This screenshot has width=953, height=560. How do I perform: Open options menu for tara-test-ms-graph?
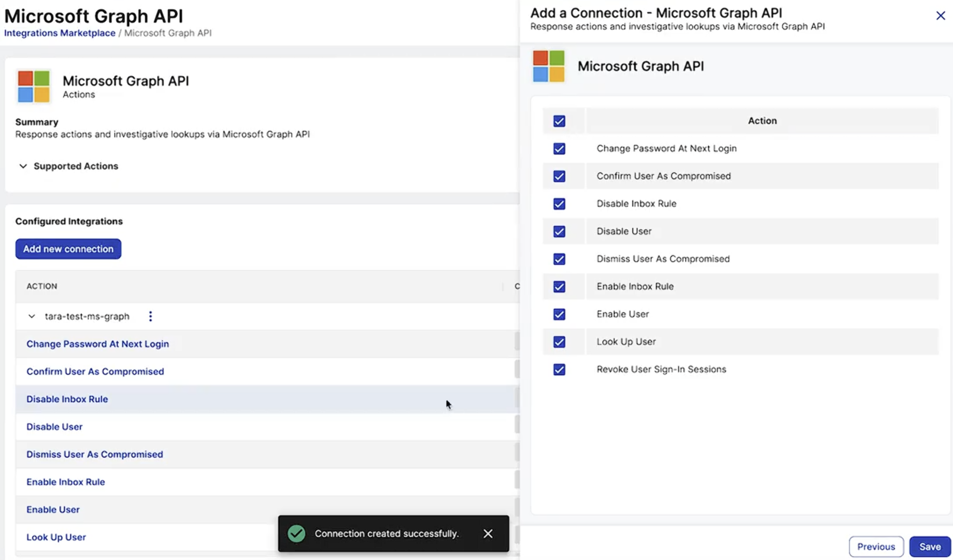[x=151, y=316]
